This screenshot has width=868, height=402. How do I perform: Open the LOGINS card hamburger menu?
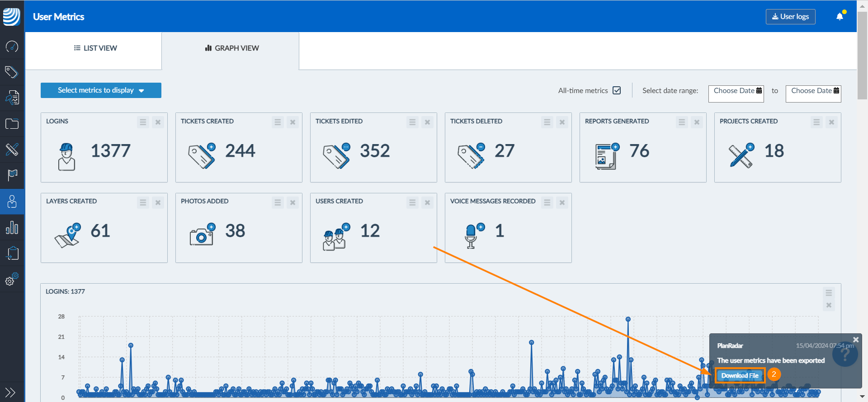(143, 122)
